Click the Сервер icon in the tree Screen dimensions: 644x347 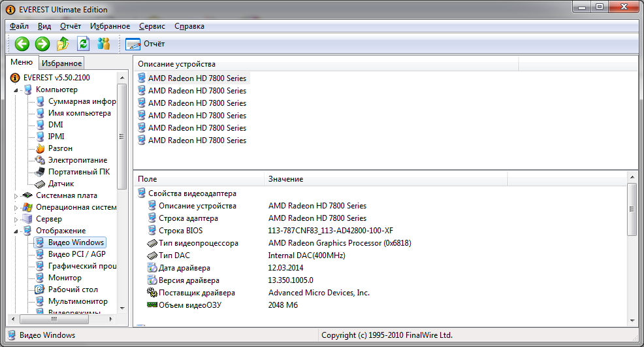[x=27, y=219]
